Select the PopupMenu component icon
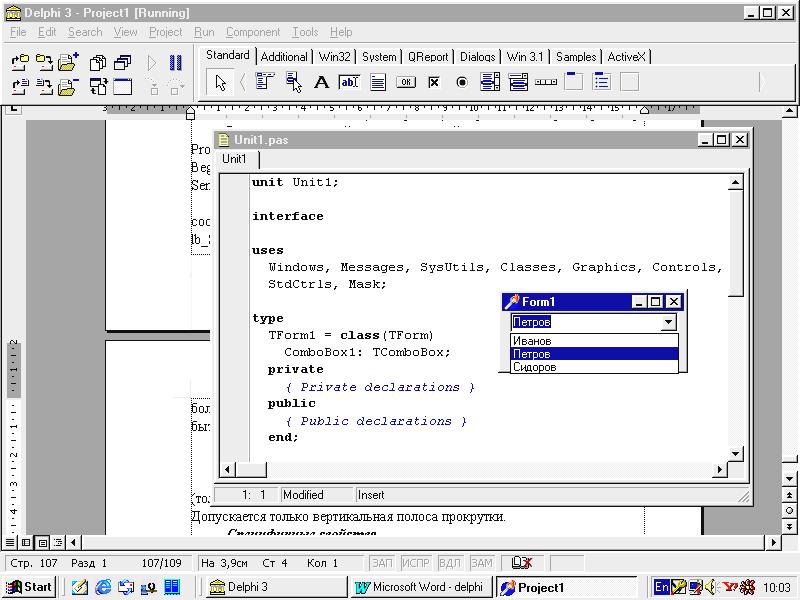 click(x=293, y=82)
